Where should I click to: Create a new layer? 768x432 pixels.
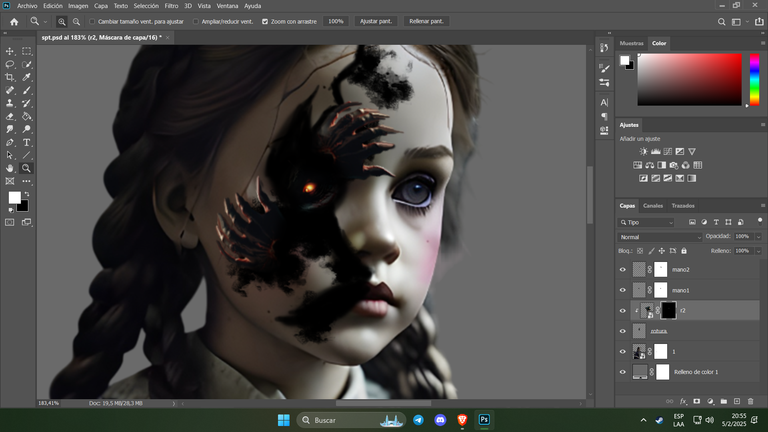click(x=737, y=401)
